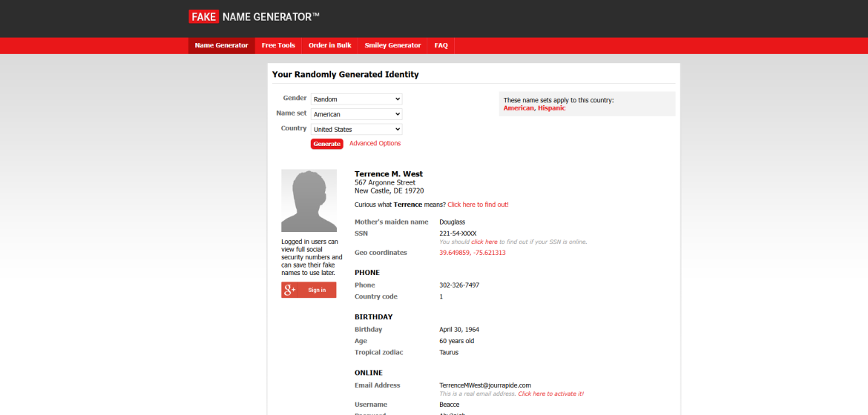Image resolution: width=868 pixels, height=415 pixels.
Task: Open the Free Tools menu
Action: (x=278, y=45)
